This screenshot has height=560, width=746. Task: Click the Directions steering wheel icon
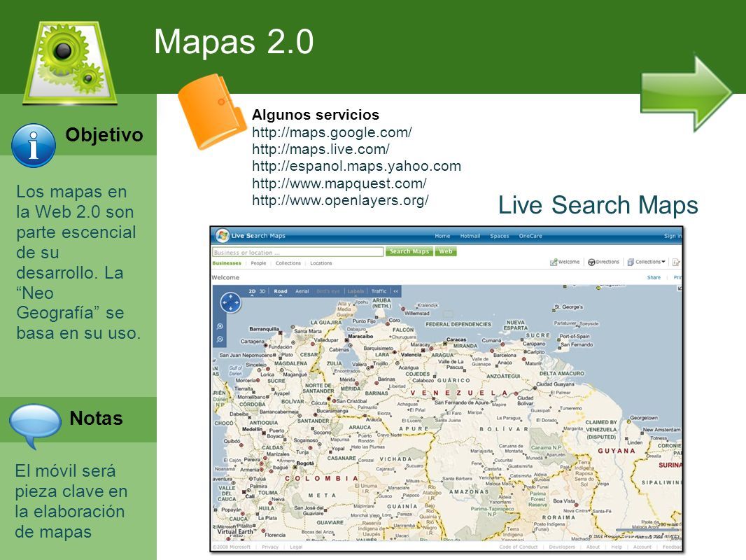(591, 262)
